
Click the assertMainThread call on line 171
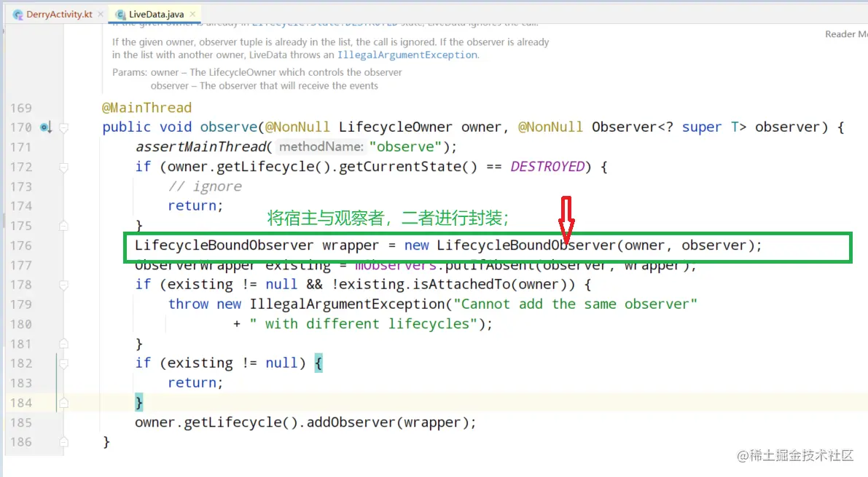point(201,146)
